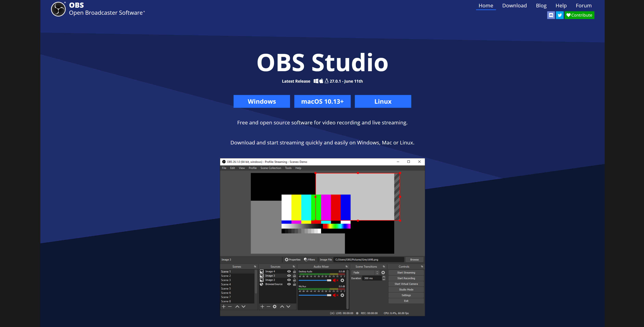Move the scene down with the Scenes down arrow
The image size is (644, 327).
click(x=244, y=306)
